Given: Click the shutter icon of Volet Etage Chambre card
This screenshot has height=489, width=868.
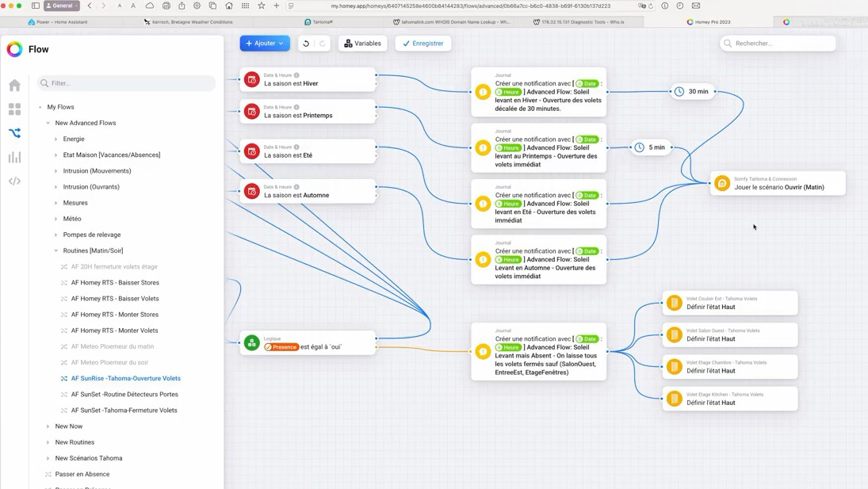Looking at the screenshot, I should [x=675, y=367].
